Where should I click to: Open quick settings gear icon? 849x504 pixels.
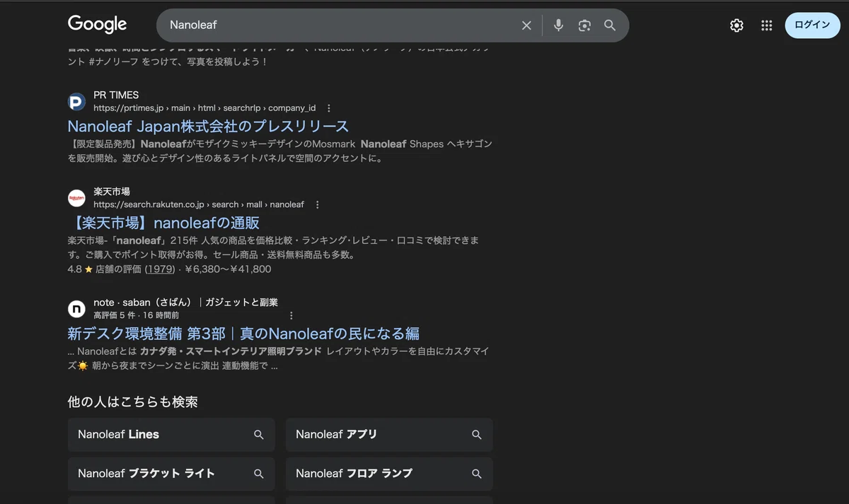[x=737, y=25]
